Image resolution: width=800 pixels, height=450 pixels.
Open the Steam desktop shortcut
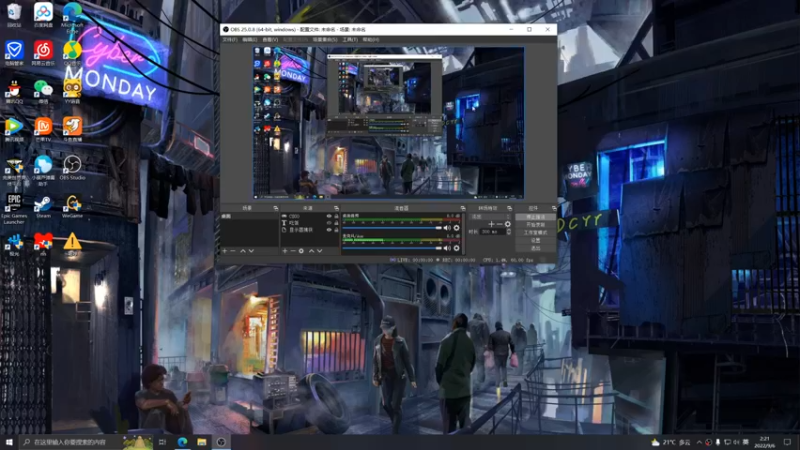tap(43, 206)
